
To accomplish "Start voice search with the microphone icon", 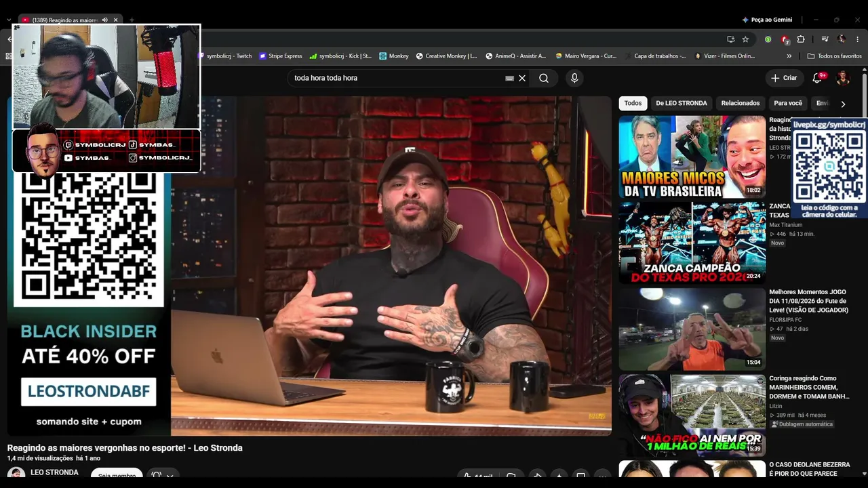I will click(574, 78).
